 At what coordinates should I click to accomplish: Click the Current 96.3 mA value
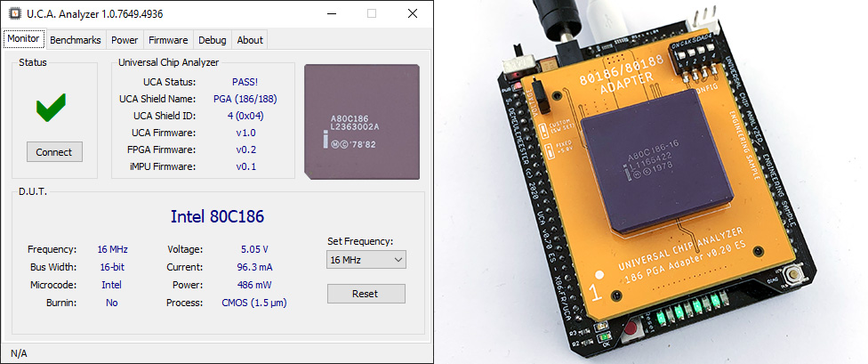point(254,267)
